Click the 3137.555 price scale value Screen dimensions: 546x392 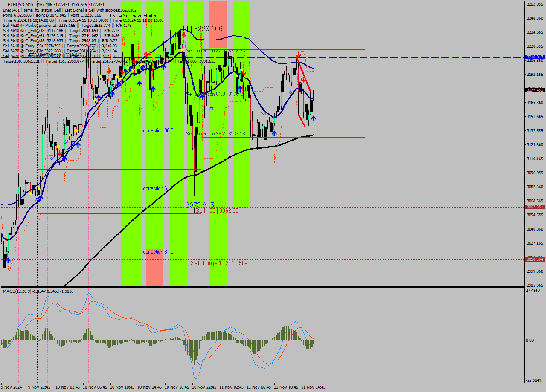pyautogui.click(x=534, y=130)
